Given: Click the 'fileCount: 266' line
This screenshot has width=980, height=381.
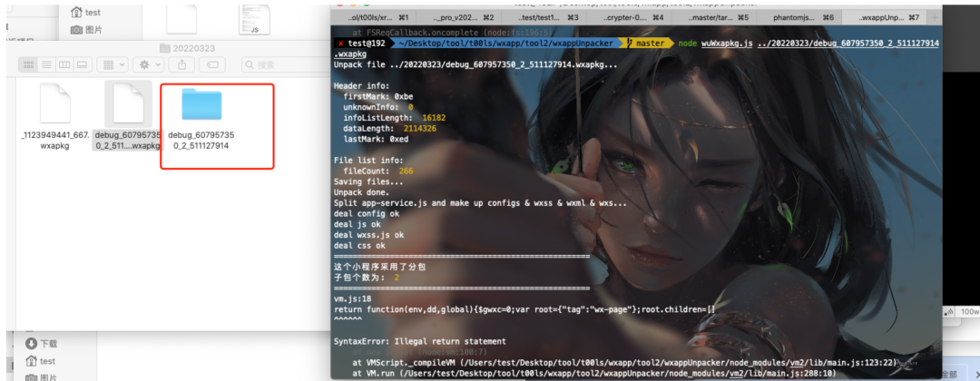Looking at the screenshot, I should [378, 171].
